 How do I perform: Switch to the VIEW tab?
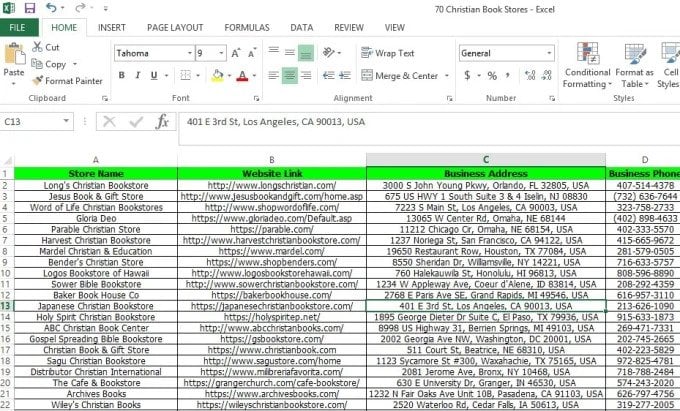(x=395, y=27)
